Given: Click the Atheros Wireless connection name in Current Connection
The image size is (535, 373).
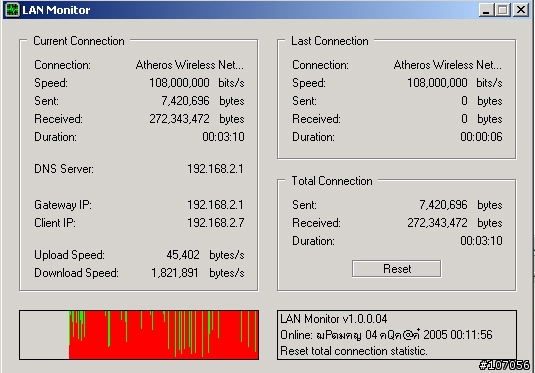Looking at the screenshot, I should 190,65.
